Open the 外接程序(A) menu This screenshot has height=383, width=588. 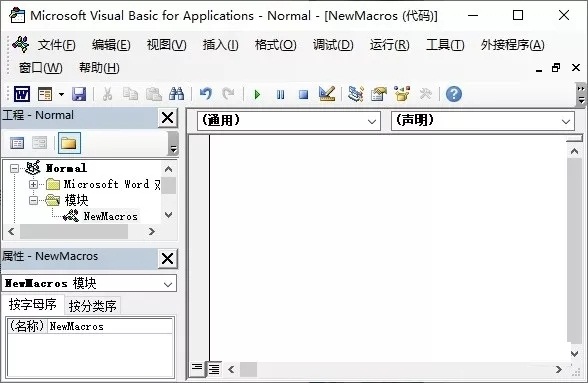[513, 45]
